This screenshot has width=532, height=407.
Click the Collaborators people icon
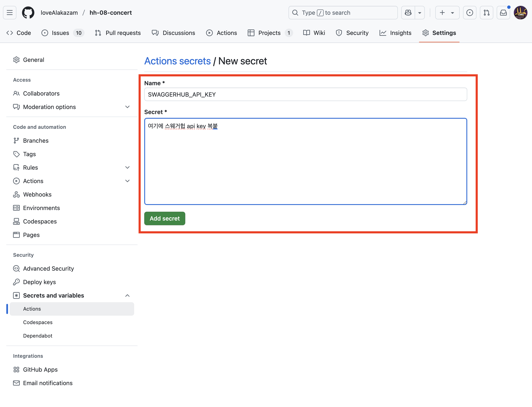coord(16,93)
